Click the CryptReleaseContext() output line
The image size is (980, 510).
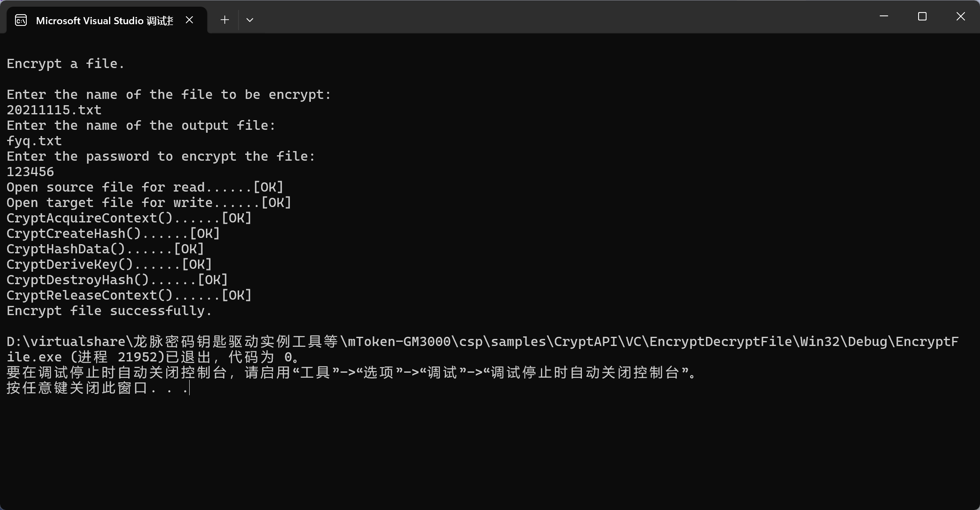click(x=129, y=295)
